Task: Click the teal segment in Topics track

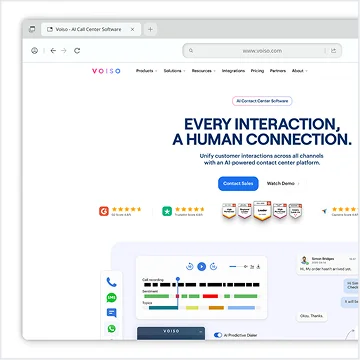Action: point(163,308)
